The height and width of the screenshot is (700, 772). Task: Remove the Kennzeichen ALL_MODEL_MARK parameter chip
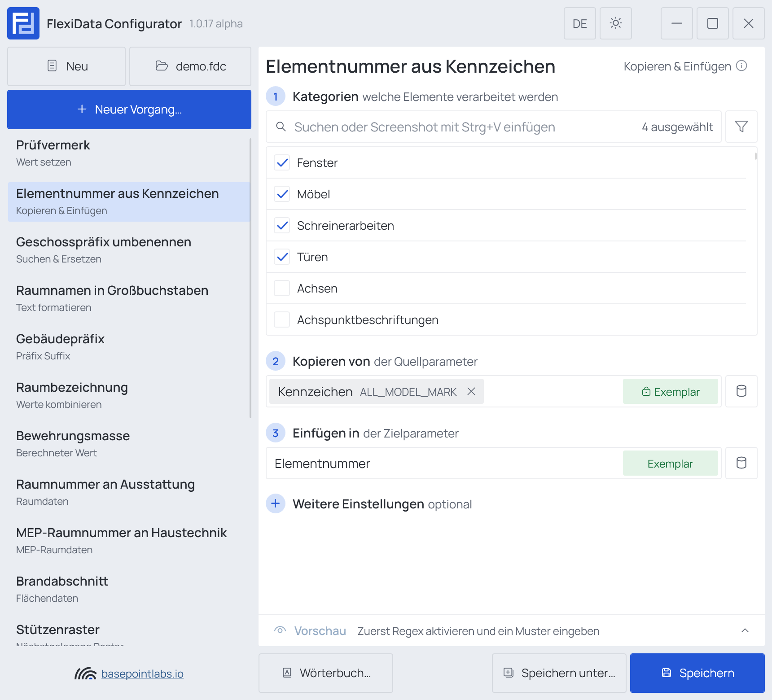coord(471,391)
